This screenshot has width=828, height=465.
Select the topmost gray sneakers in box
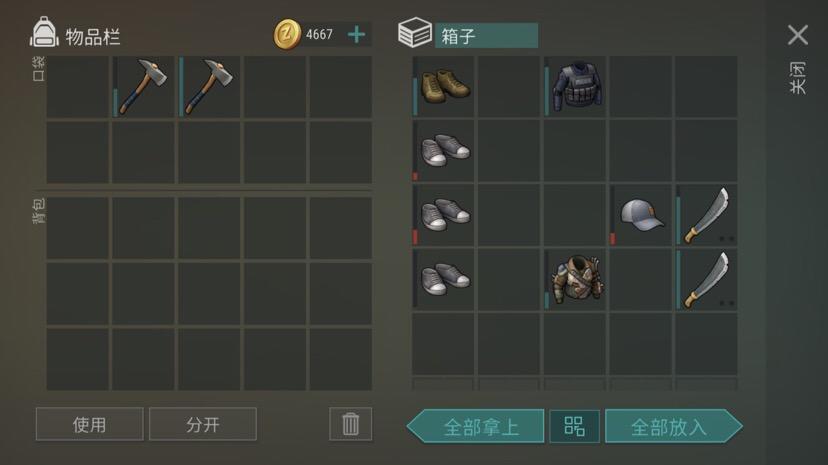point(444,151)
